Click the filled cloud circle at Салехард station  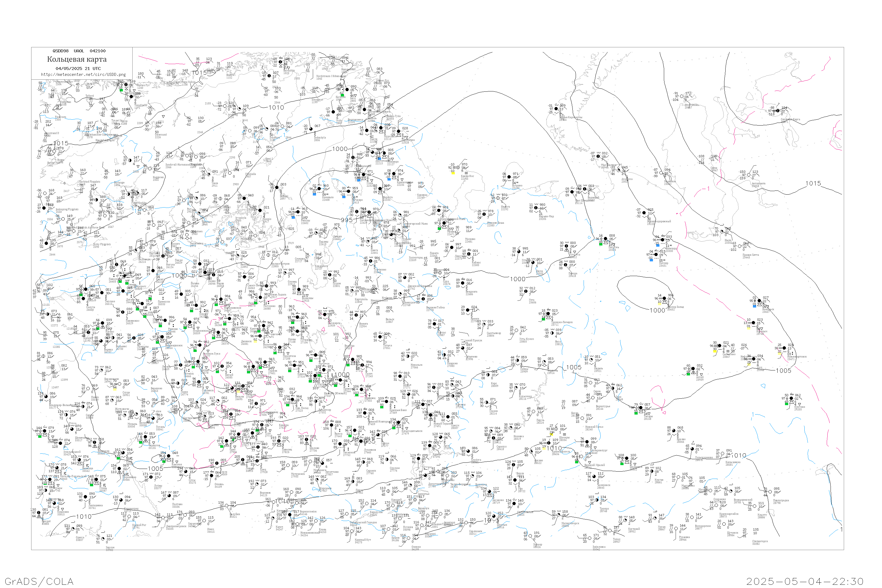click(663, 240)
